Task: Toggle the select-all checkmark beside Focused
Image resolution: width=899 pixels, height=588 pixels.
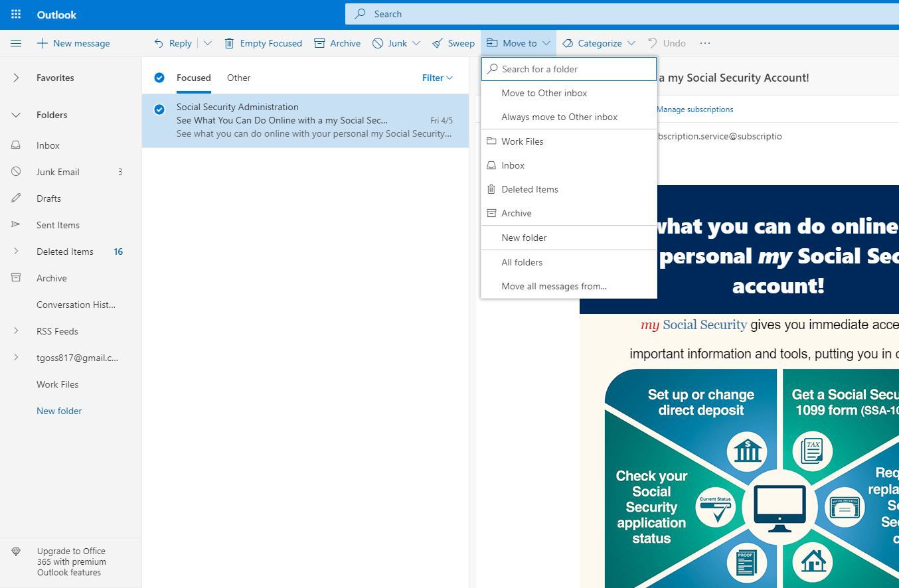Action: tap(159, 78)
